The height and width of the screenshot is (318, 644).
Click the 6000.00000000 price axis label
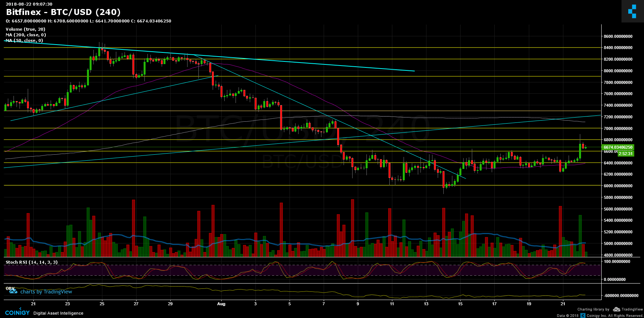(618, 186)
